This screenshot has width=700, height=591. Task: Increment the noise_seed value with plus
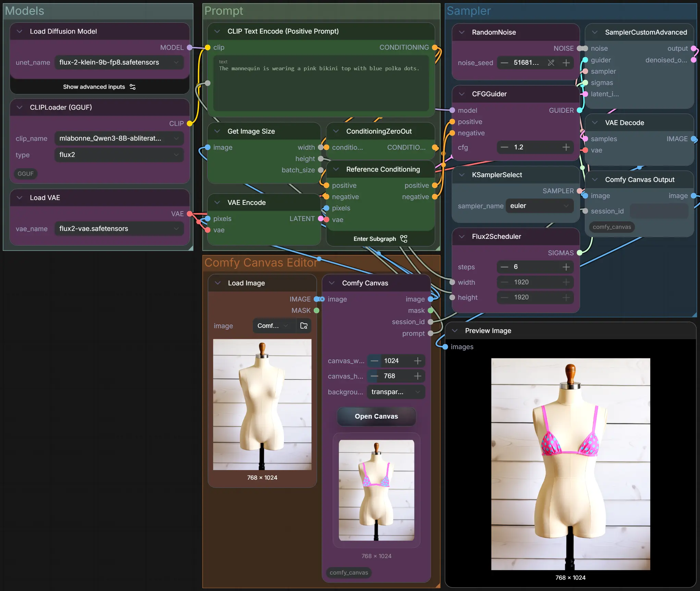coord(566,63)
